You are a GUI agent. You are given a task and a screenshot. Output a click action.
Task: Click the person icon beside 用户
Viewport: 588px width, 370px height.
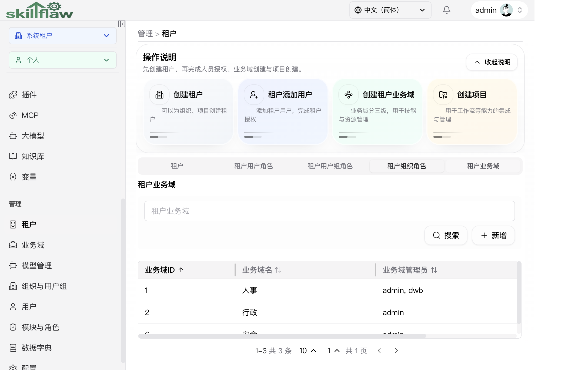pyautogui.click(x=13, y=307)
